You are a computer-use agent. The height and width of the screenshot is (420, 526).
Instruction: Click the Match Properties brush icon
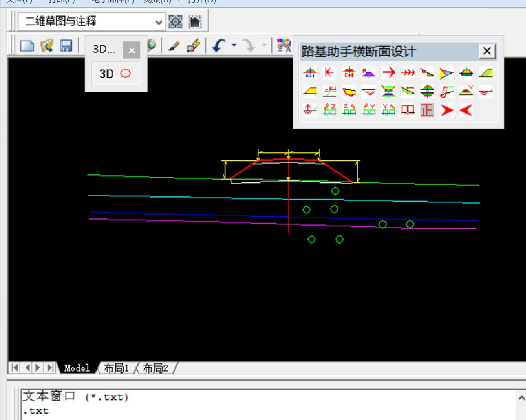(x=174, y=45)
